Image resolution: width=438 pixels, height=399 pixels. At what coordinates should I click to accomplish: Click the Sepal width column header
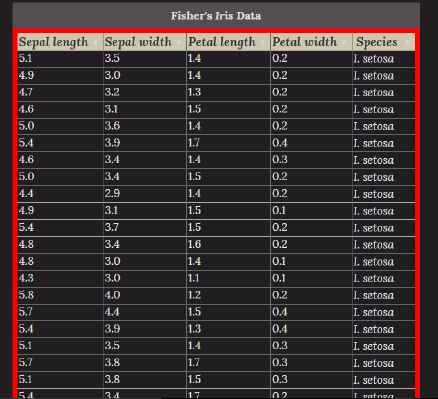coord(145,42)
